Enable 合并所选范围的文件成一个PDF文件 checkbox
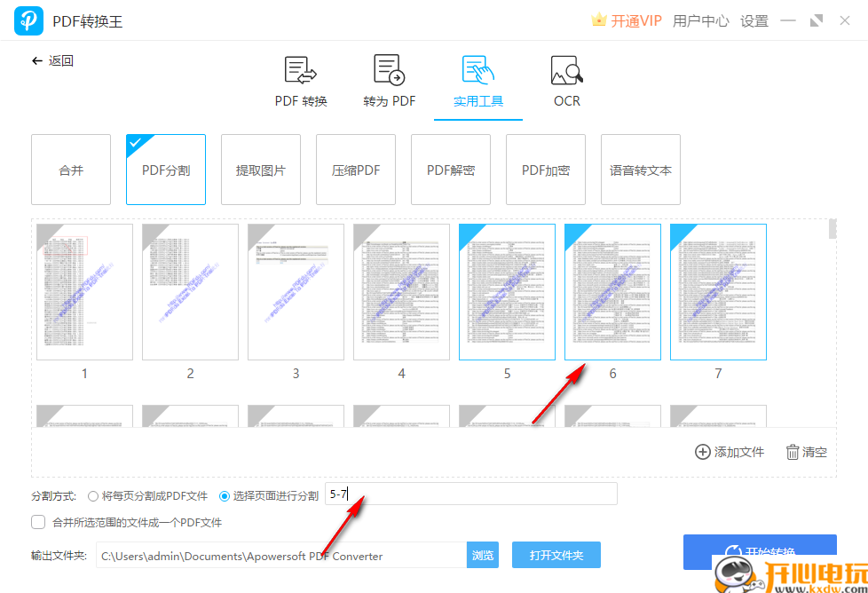Screen dimensions: 868x593 (x=38, y=521)
